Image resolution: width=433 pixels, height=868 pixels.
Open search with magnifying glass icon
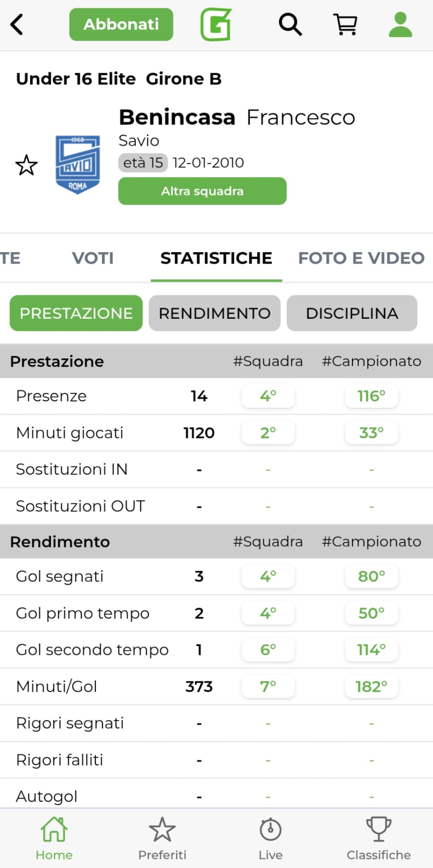pyautogui.click(x=290, y=24)
